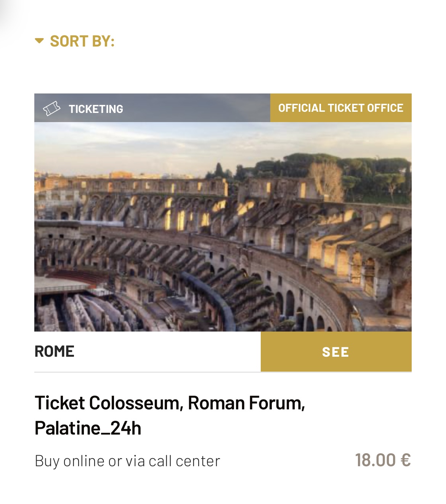Expand the SORT BY dropdown arrow
Screen dimensions: 446x504
tap(39, 41)
